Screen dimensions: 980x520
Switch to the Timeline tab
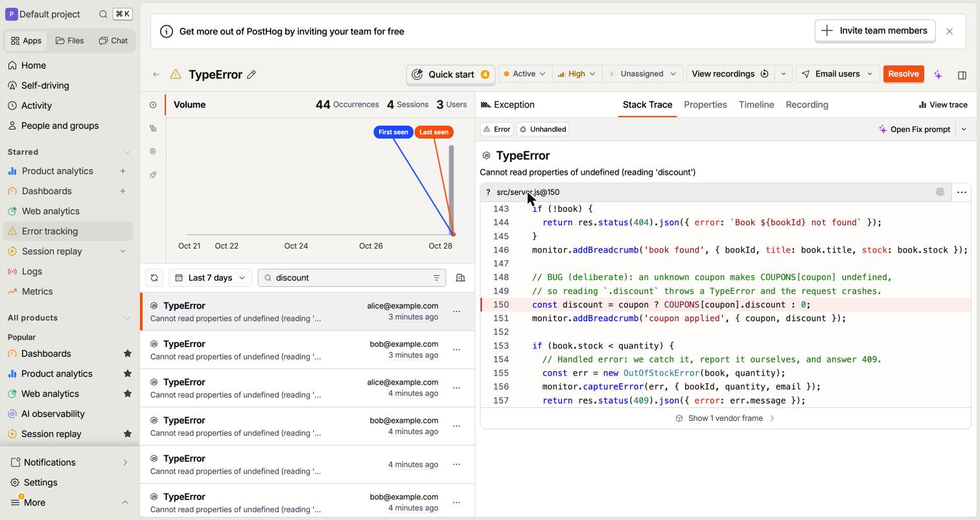756,105
